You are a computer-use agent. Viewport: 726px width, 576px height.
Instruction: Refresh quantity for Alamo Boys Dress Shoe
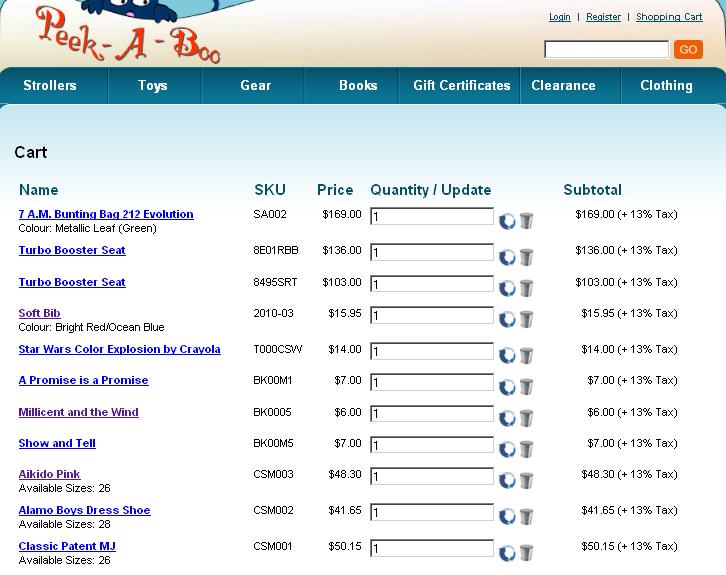(507, 517)
